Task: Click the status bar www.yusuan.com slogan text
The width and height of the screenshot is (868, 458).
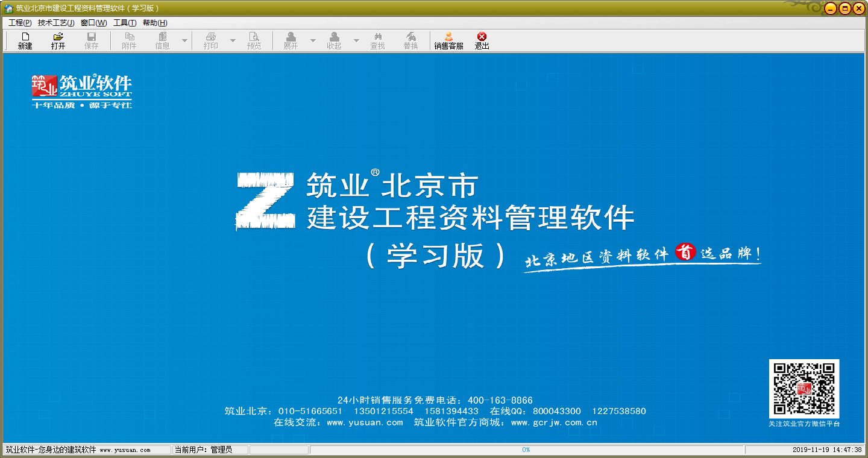Action: click(x=78, y=450)
